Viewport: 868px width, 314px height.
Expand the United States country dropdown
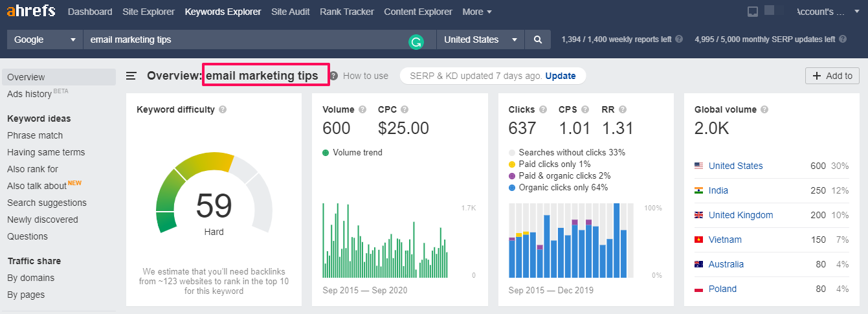[x=480, y=39]
